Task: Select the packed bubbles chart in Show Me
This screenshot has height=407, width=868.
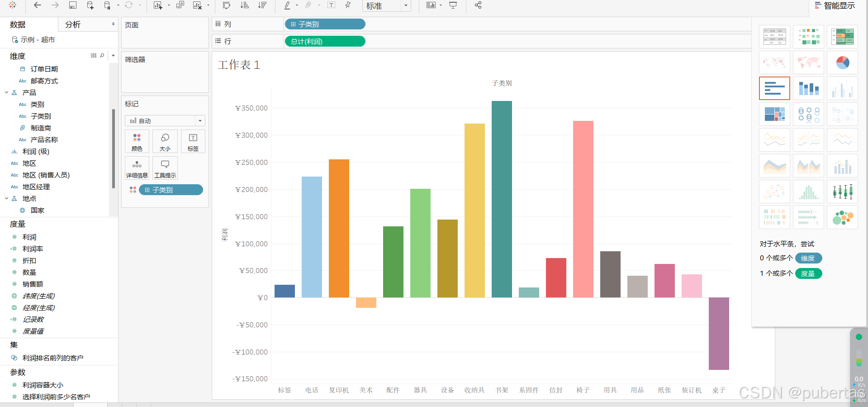Action: (x=842, y=217)
